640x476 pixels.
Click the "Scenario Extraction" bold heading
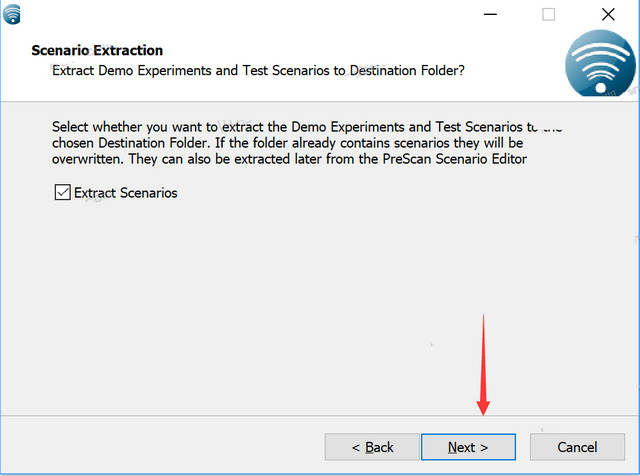tap(97, 50)
